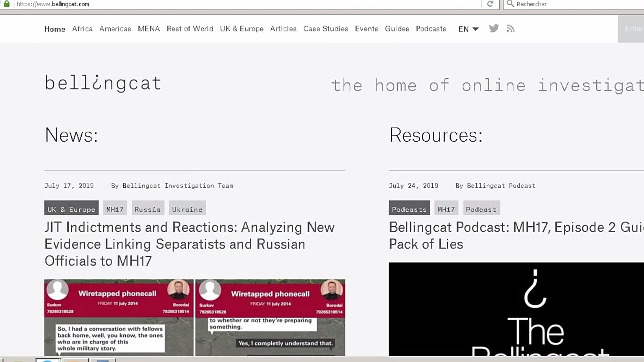Select UK & Europe in the navigation bar
The image size is (644, 362).
[x=242, y=28]
